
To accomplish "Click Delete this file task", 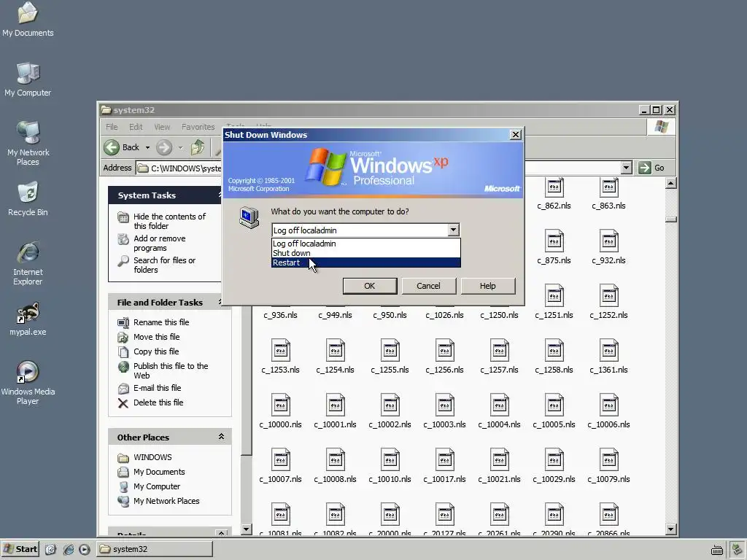I will pos(150,402).
